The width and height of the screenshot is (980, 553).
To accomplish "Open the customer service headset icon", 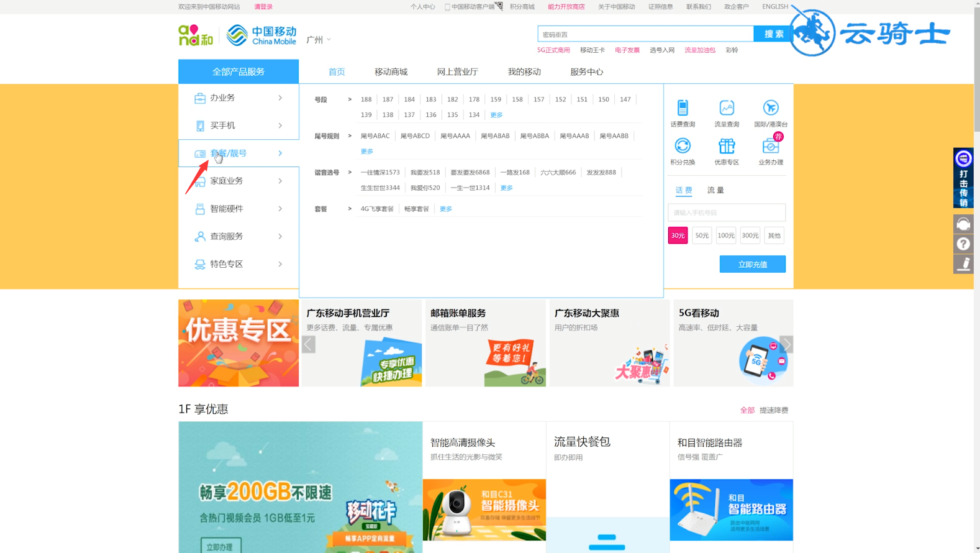I will click(x=963, y=224).
